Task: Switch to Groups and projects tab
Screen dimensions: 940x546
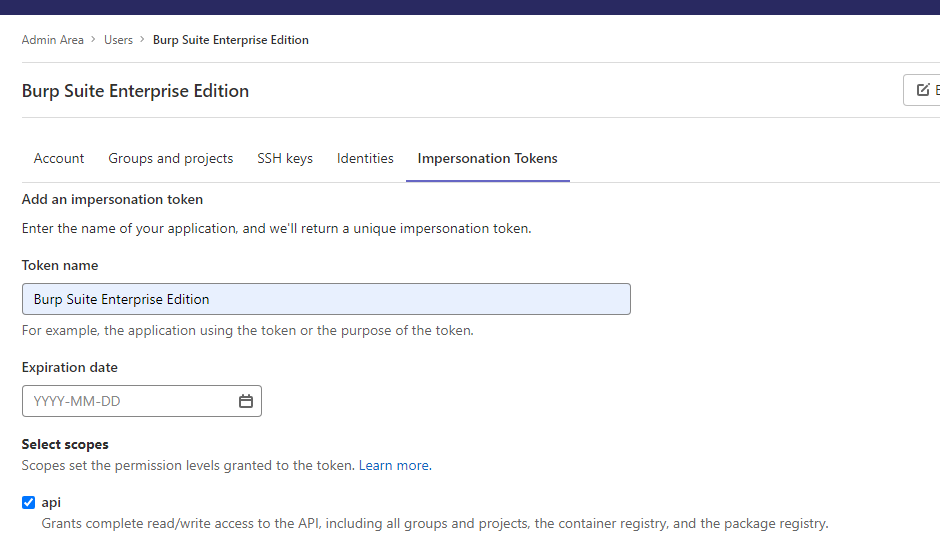Action: pos(171,158)
